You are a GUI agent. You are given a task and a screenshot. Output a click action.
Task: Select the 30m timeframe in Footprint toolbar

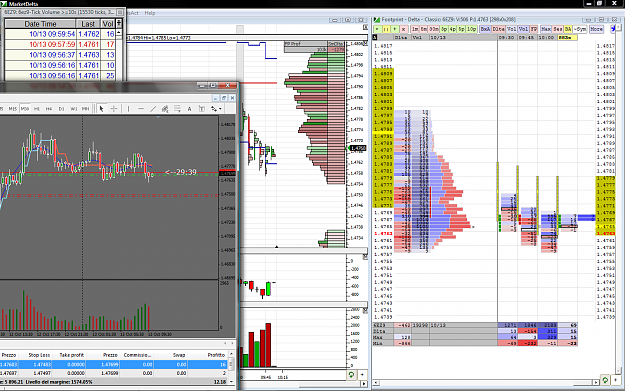(434, 29)
